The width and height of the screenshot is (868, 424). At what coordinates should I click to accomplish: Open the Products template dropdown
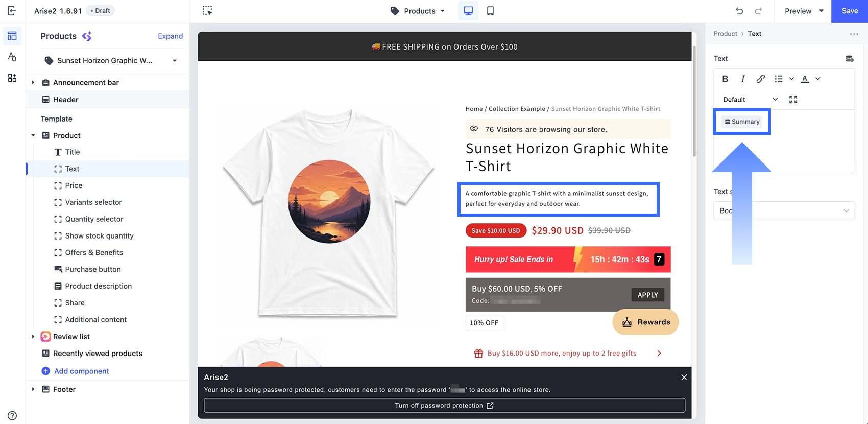click(418, 11)
